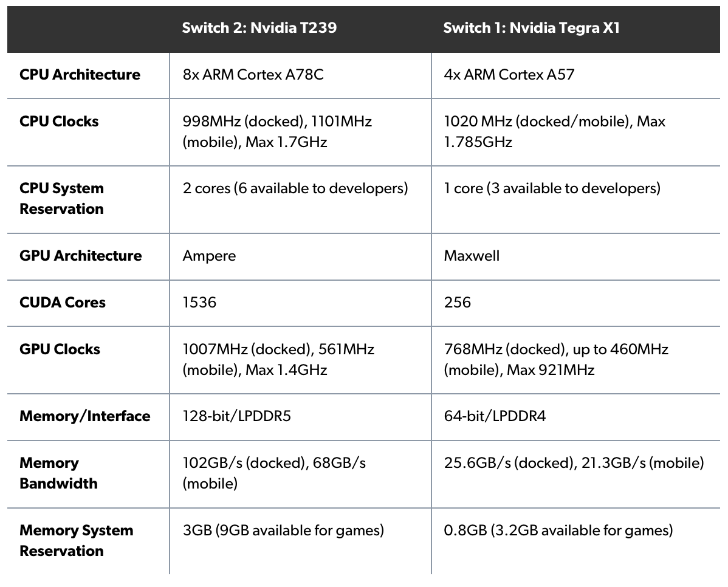728x587 pixels.
Task: Click the "Maxwell" cell
Action: click(x=472, y=256)
